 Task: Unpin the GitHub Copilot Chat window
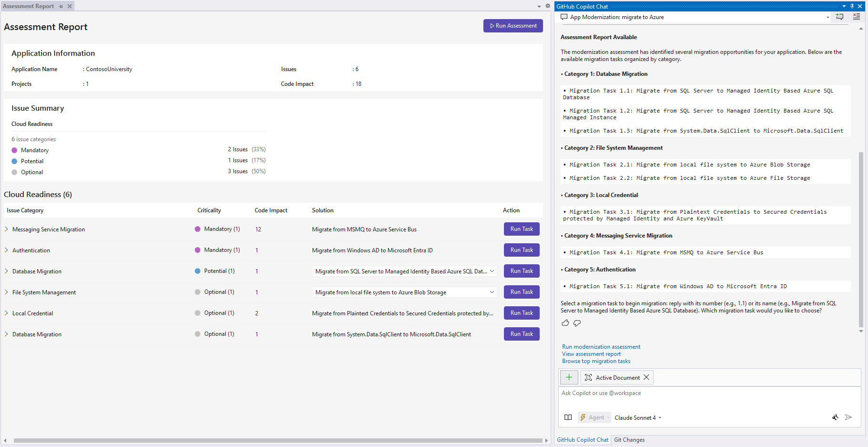pos(851,6)
